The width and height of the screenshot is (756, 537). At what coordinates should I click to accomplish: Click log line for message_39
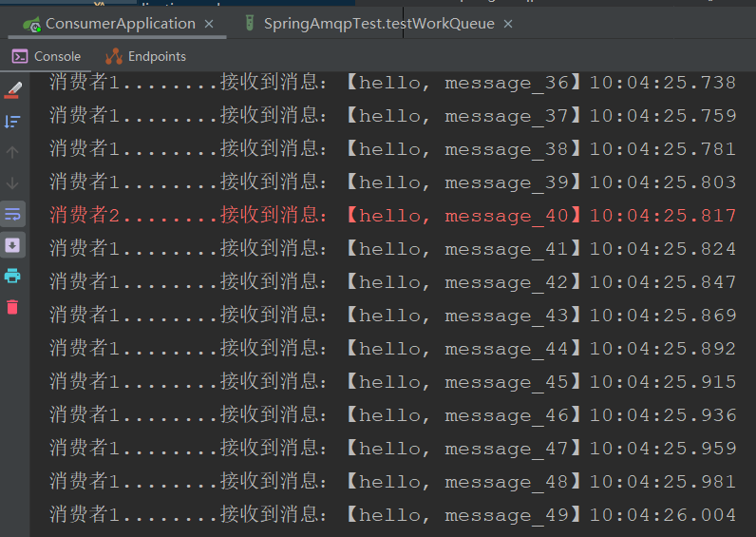(x=392, y=182)
